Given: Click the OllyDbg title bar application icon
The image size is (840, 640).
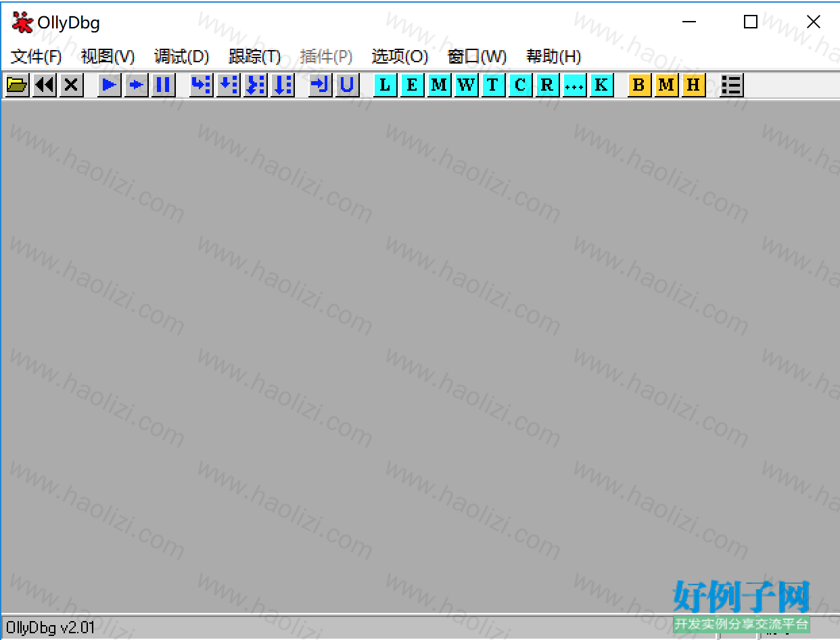Looking at the screenshot, I should [22, 22].
